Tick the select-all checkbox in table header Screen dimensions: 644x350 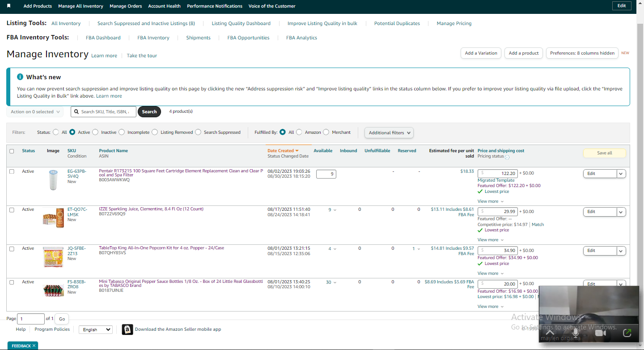tap(12, 151)
